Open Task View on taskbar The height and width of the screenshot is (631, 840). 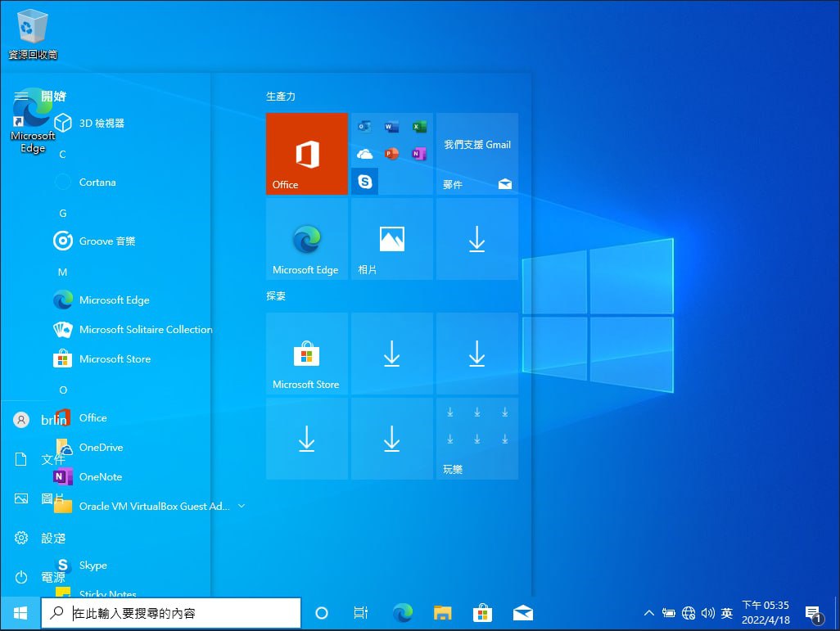click(x=361, y=613)
